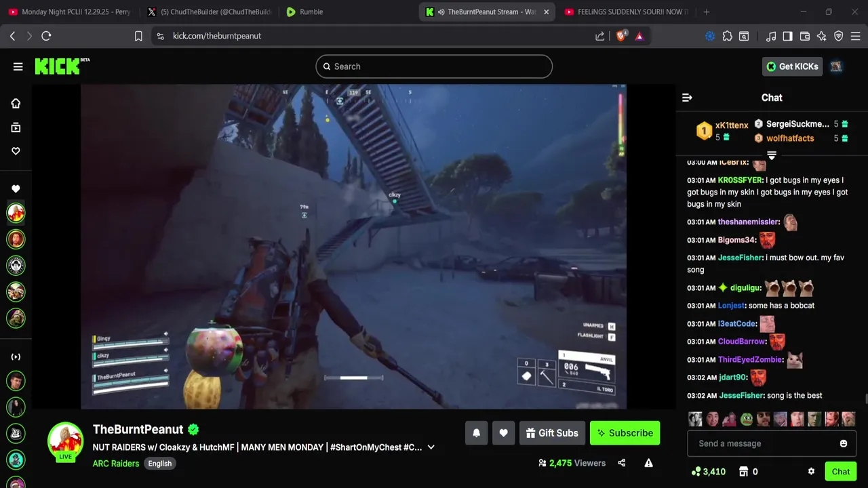
Task: Go back in browser
Action: (x=12, y=36)
